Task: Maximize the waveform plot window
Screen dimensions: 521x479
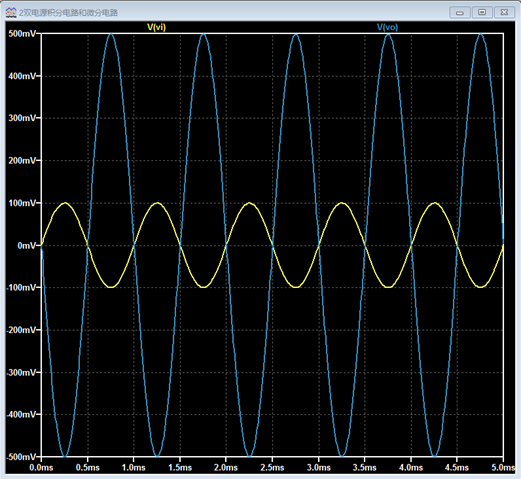Action: tap(482, 12)
